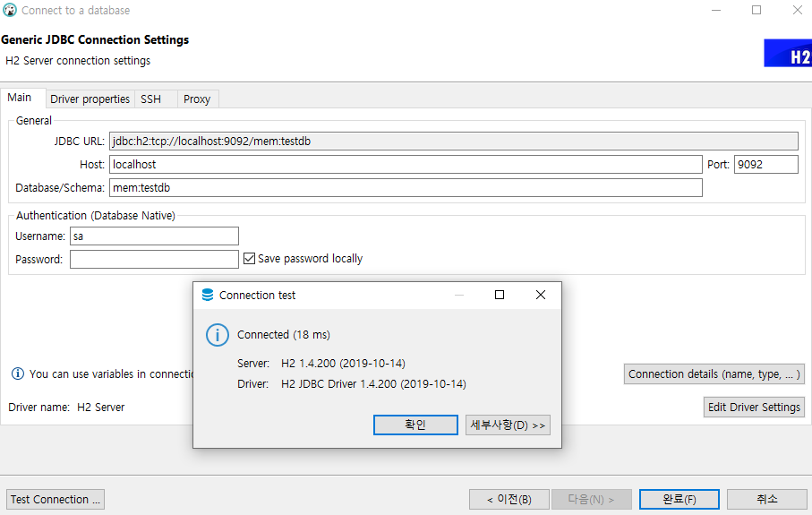Click the Connected (18 ms) message
This screenshot has height=515, width=812.
pyautogui.click(x=283, y=335)
